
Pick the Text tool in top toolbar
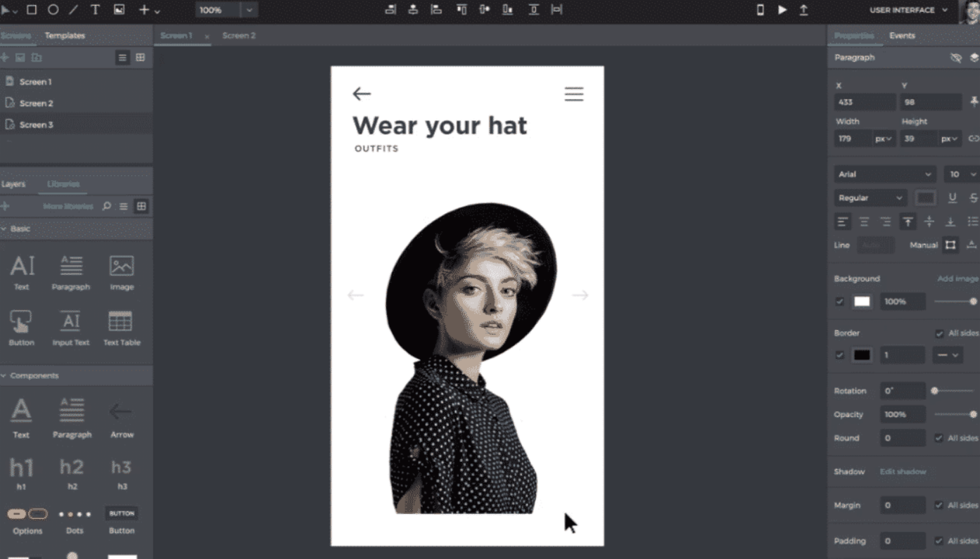click(95, 10)
